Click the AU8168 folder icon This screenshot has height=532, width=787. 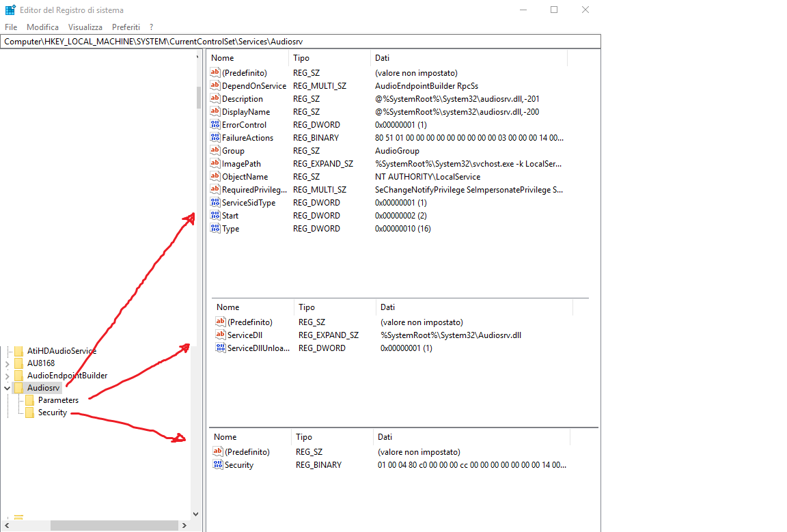click(x=19, y=363)
